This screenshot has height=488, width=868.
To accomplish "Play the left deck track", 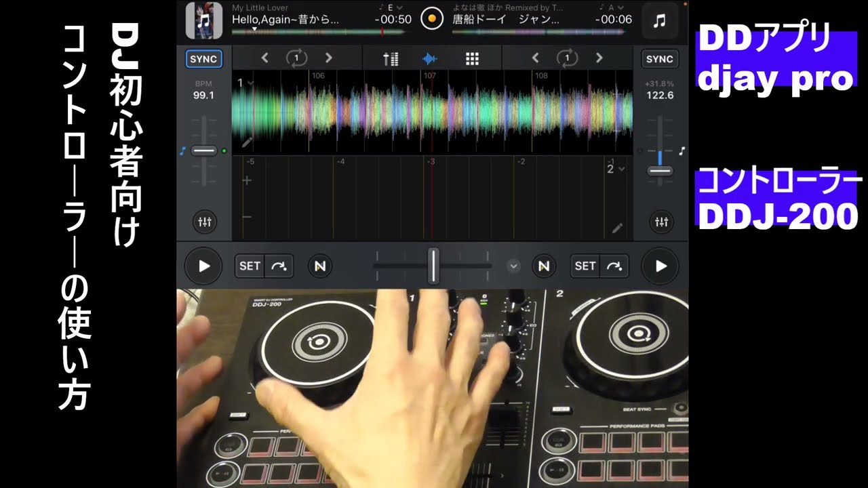I will [x=204, y=266].
